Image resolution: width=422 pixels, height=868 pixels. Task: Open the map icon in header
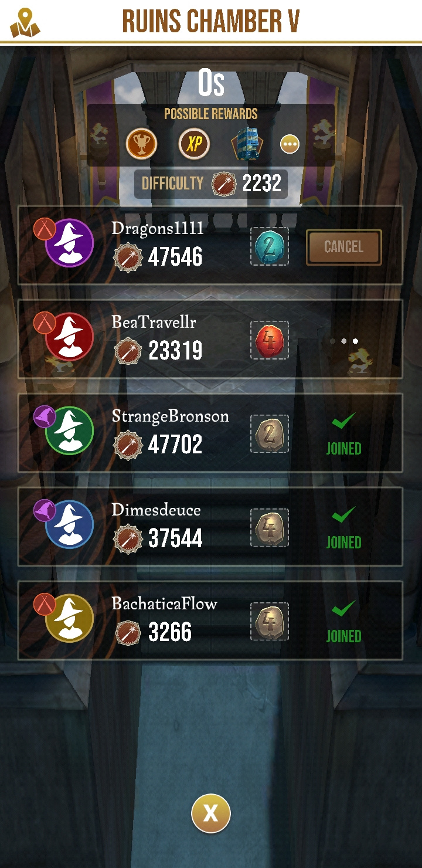click(x=25, y=23)
